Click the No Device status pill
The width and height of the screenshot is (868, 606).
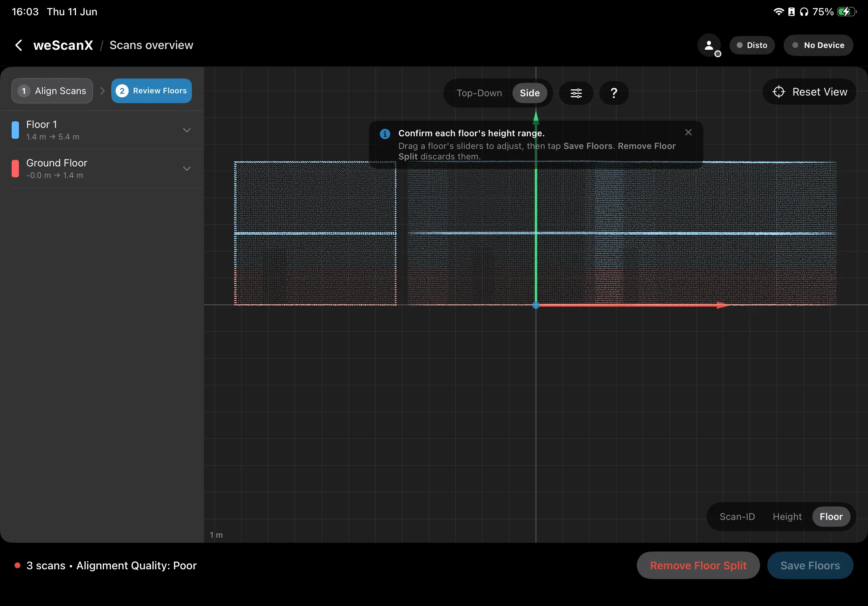point(818,45)
